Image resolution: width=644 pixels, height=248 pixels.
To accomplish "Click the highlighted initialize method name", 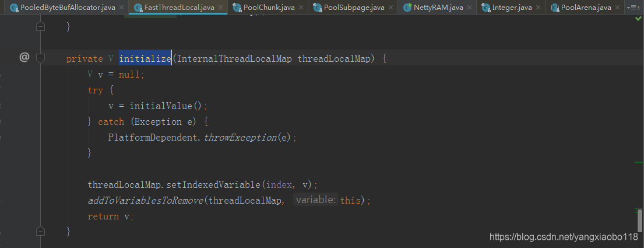I will pos(145,58).
